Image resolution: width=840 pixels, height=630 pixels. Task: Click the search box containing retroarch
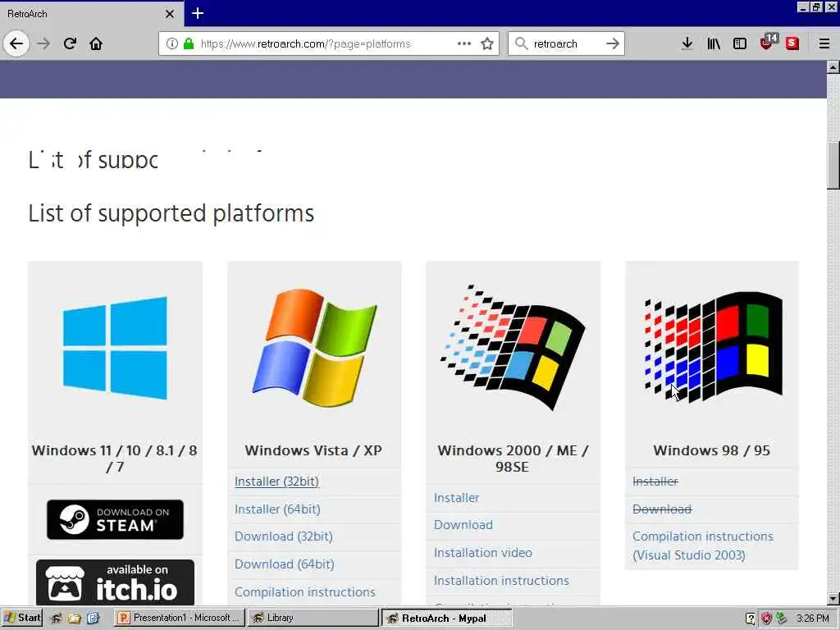click(x=565, y=43)
